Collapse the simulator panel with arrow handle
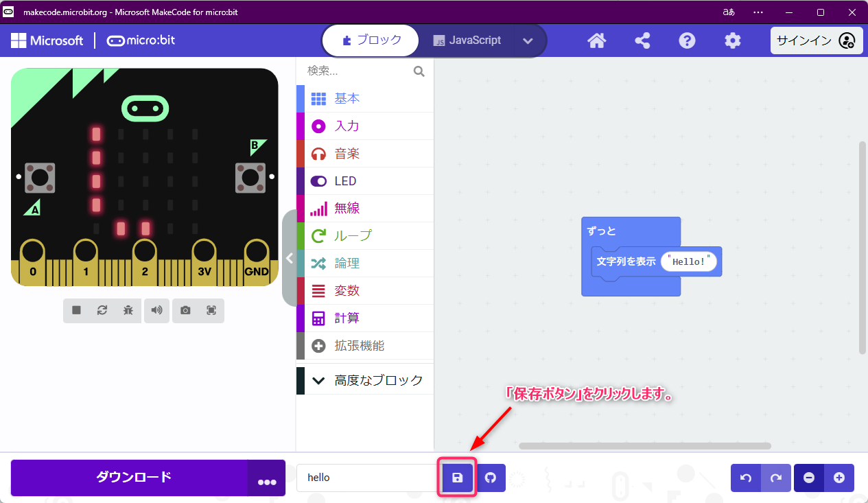The image size is (868, 503). coord(290,258)
